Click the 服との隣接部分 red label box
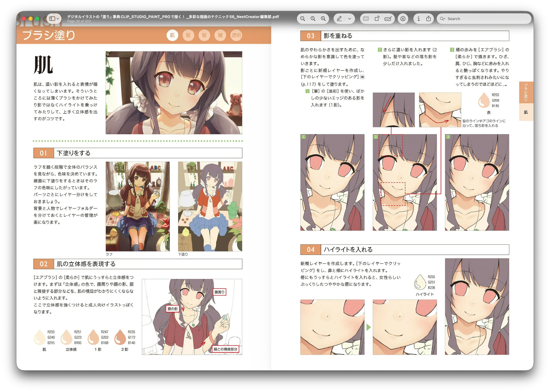550x392 pixels. click(225, 349)
